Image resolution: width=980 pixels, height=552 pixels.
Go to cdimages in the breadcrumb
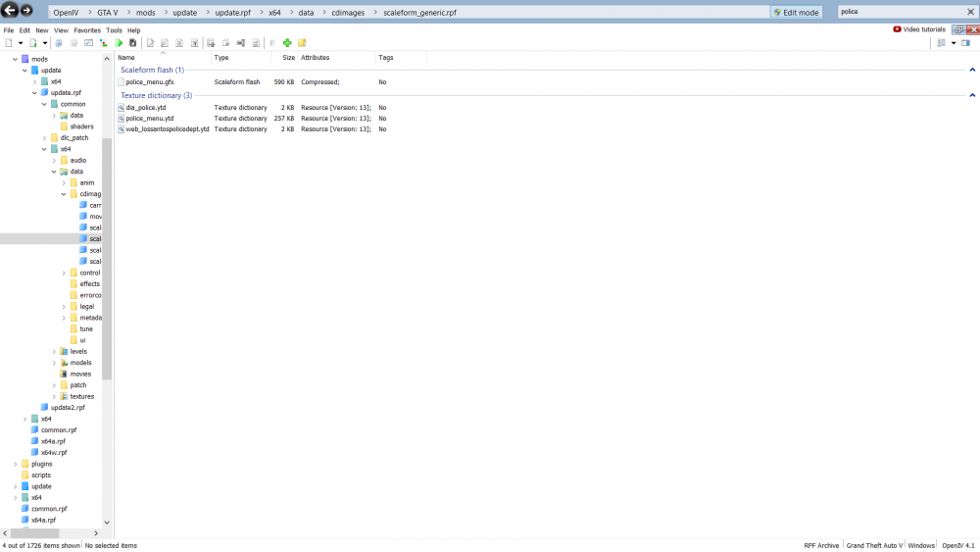(348, 13)
